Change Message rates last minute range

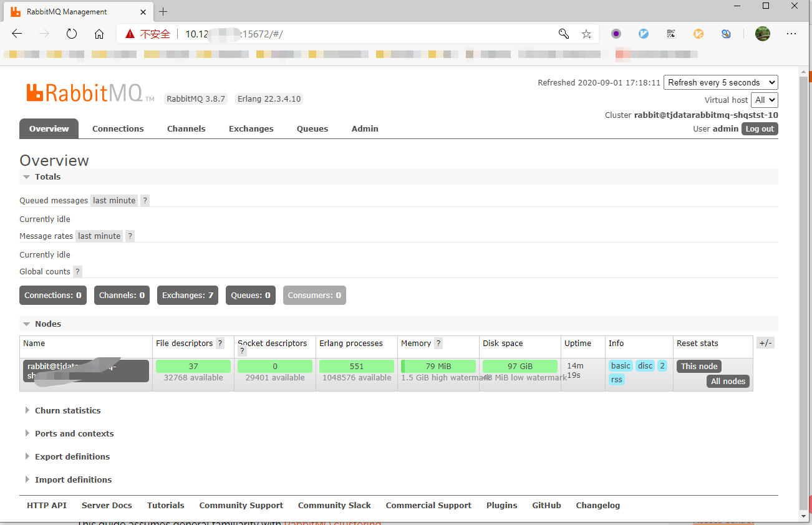tap(99, 236)
